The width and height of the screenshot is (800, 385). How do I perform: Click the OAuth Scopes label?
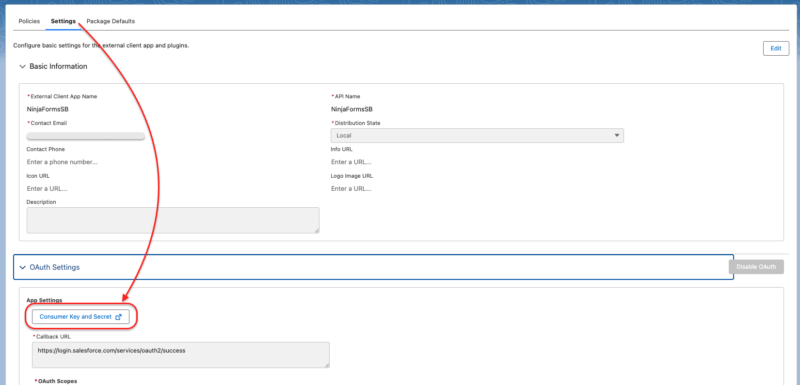tap(57, 381)
